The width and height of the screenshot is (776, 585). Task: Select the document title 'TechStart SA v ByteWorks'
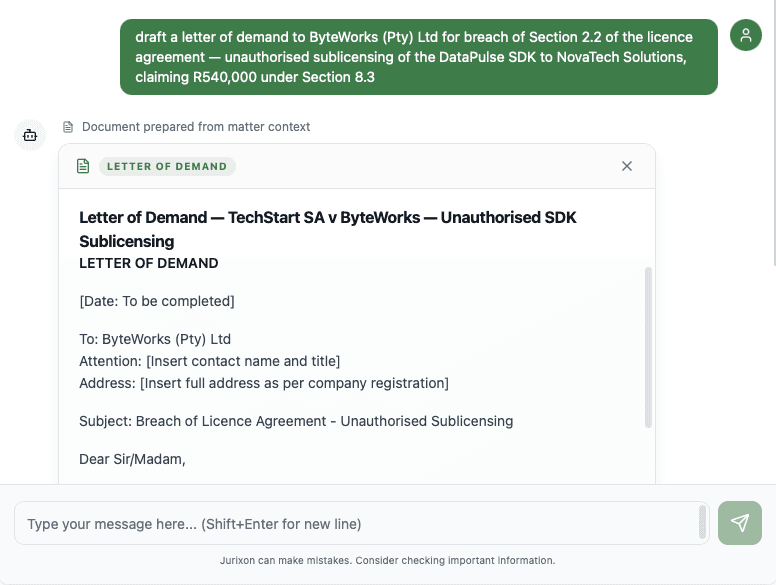tap(327, 229)
